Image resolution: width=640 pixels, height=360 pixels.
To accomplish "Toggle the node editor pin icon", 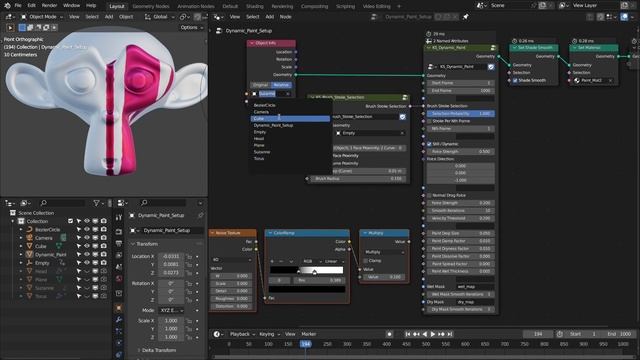I will tap(466, 17).
